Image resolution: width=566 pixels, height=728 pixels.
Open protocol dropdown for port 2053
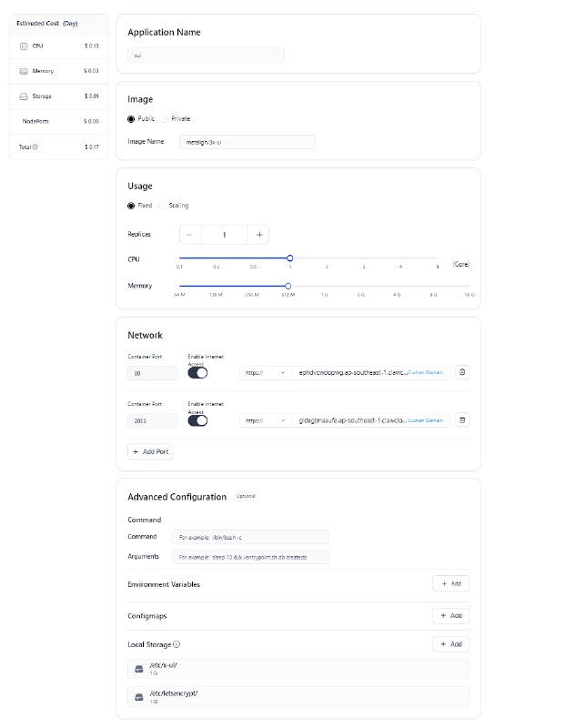coord(266,420)
